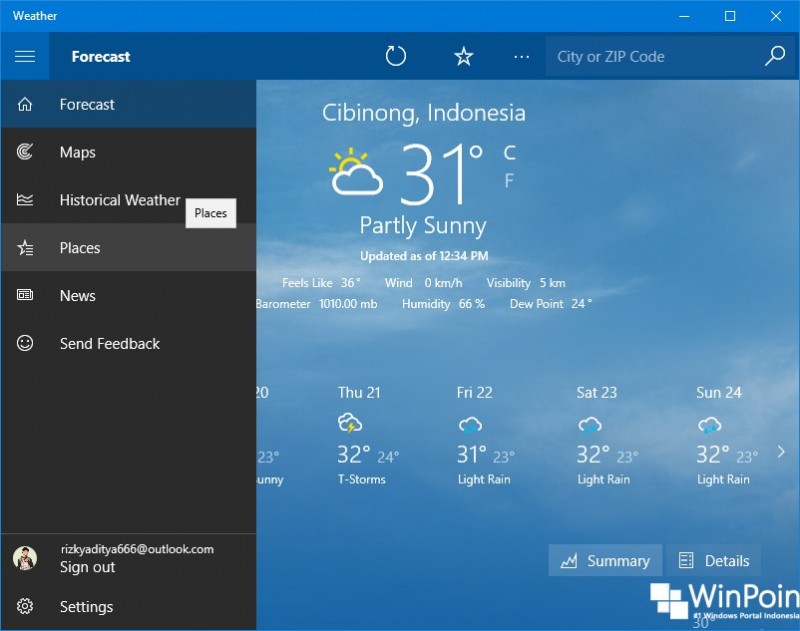Switch to the Details forecast view
The image size is (800, 631).
point(714,561)
